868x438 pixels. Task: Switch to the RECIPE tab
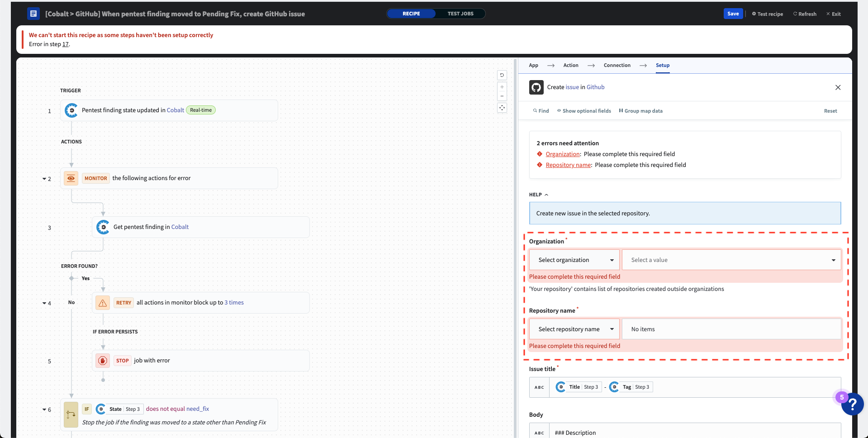pyautogui.click(x=411, y=14)
